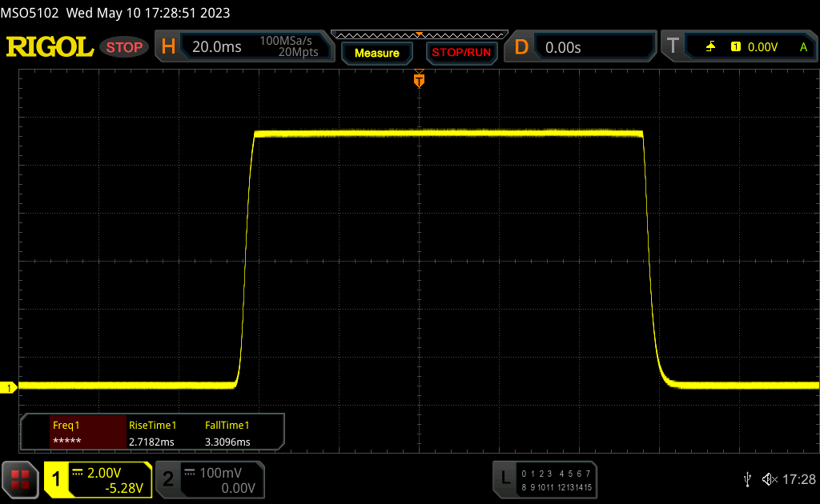This screenshot has width=820, height=504.
Task: Select the Freq1 measurement item
Action: pos(88,433)
